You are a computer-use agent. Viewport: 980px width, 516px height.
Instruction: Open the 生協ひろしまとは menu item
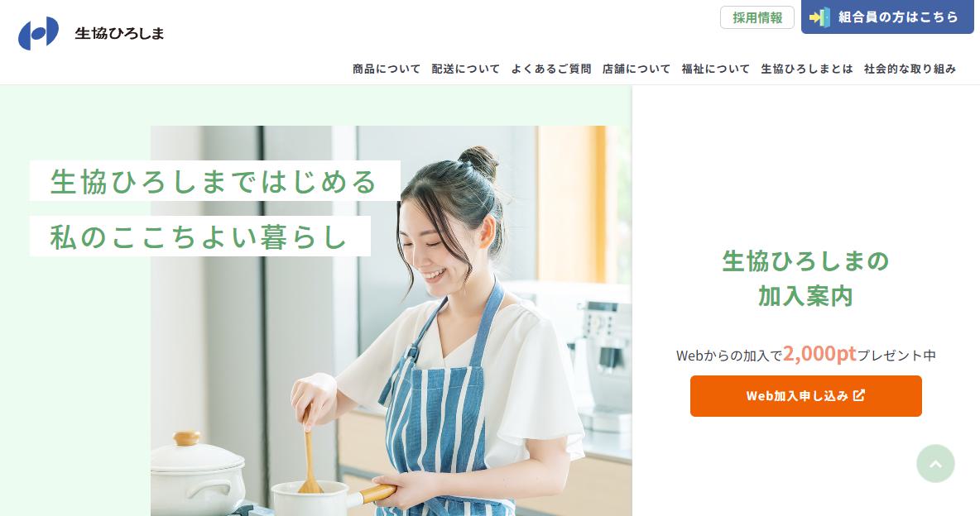point(807,69)
